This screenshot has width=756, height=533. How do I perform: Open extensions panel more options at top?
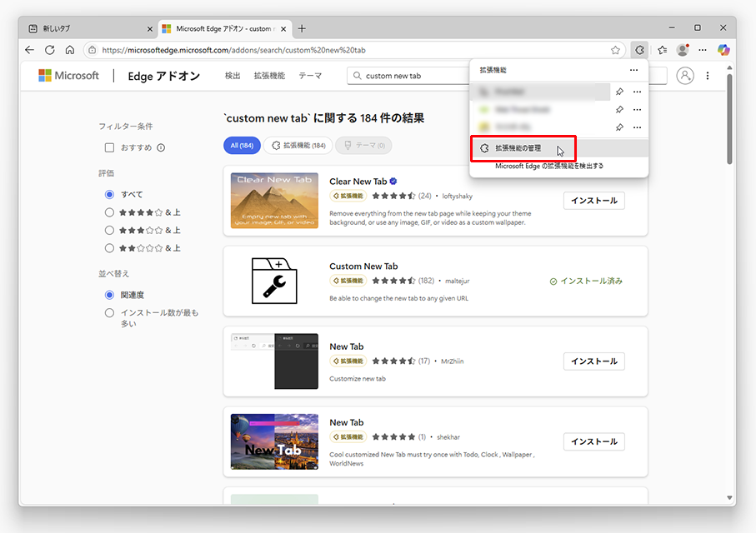633,70
